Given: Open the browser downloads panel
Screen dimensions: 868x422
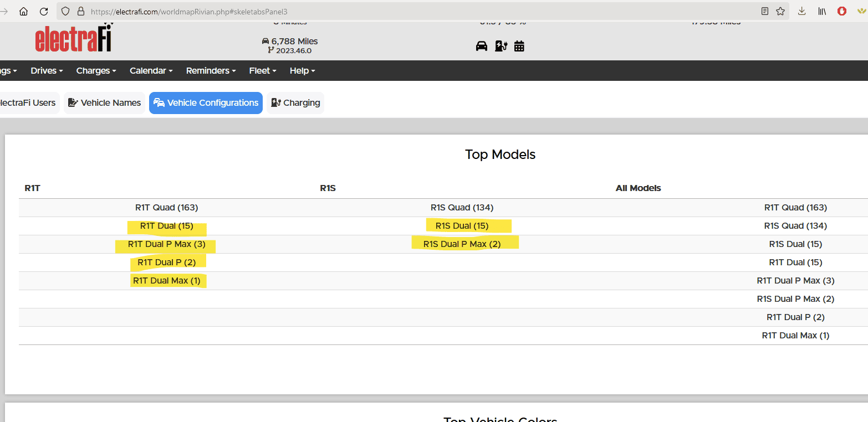Looking at the screenshot, I should pyautogui.click(x=801, y=11).
